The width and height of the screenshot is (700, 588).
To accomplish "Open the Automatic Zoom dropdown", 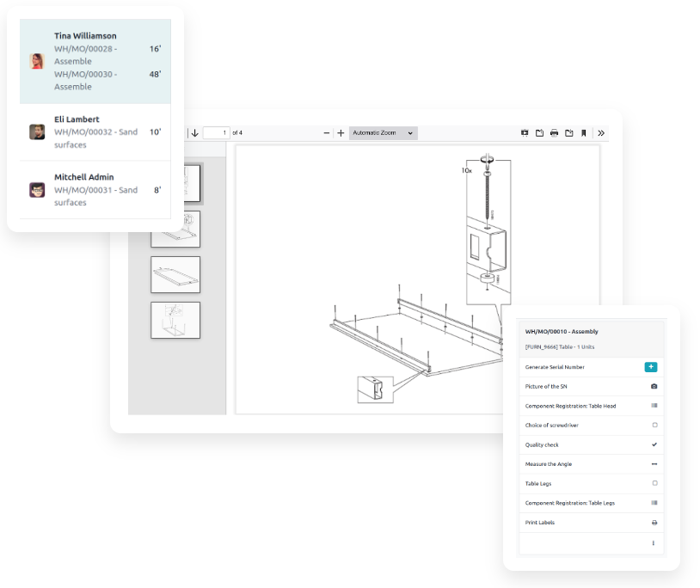I will point(384,133).
